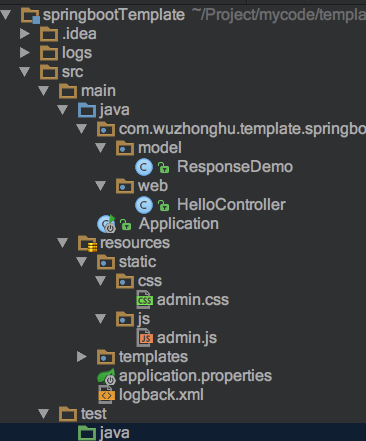
Task: Select the logback.xml file name
Action: [x=161, y=395]
